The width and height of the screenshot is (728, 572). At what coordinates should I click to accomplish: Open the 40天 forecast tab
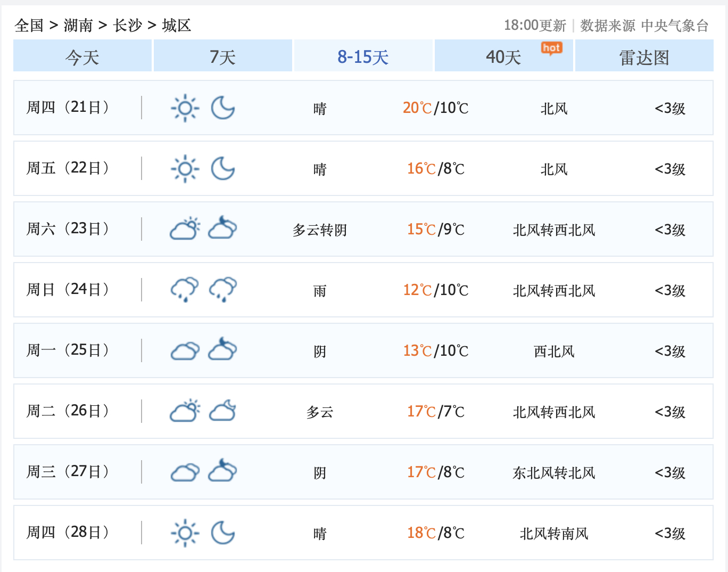click(x=503, y=56)
